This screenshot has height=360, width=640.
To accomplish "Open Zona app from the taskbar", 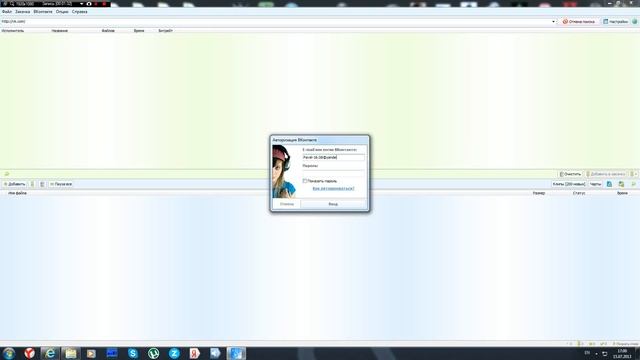I will (174, 353).
